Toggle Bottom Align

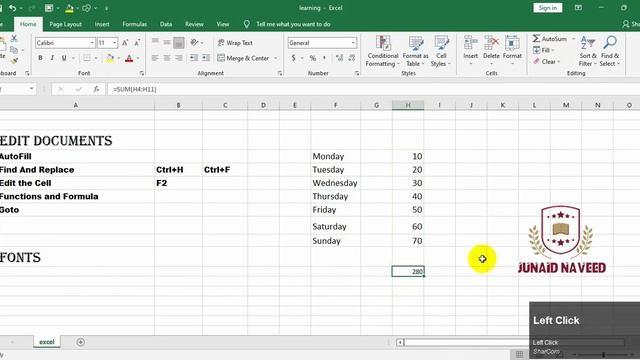(x=178, y=42)
